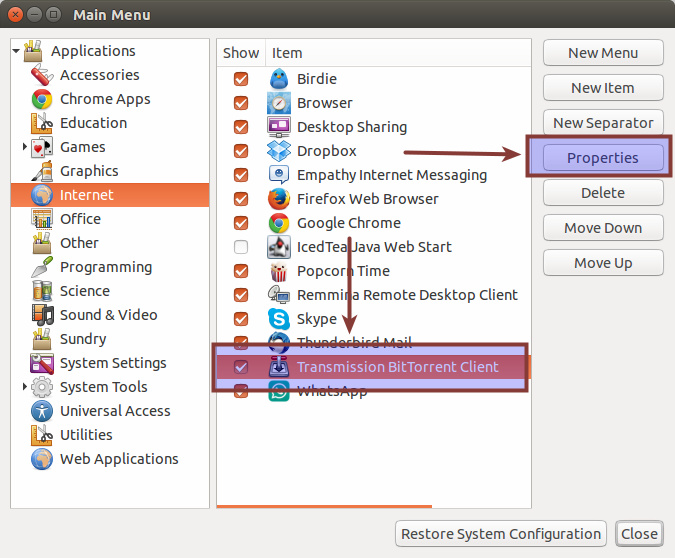Click the Dropbox icon in the list

point(279,151)
